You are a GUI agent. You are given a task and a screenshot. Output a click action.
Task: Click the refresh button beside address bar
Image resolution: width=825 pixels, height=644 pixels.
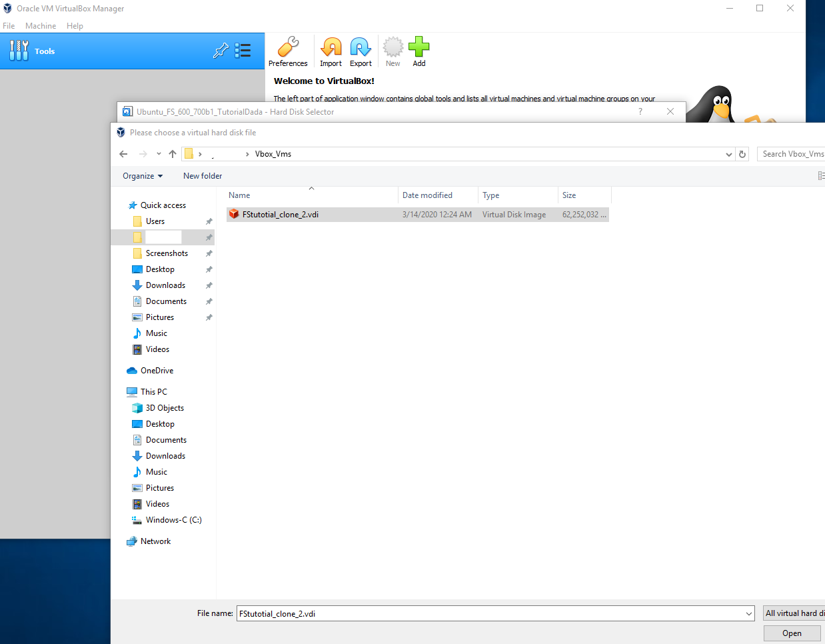pos(742,154)
